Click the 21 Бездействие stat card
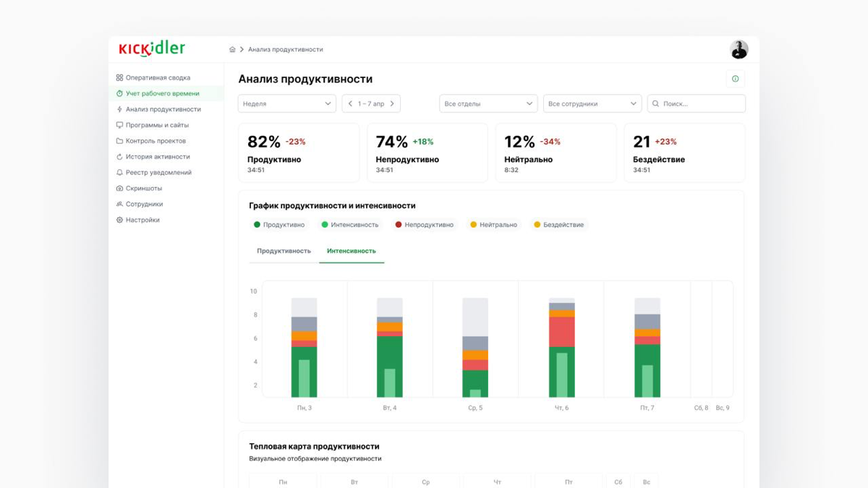 [684, 153]
